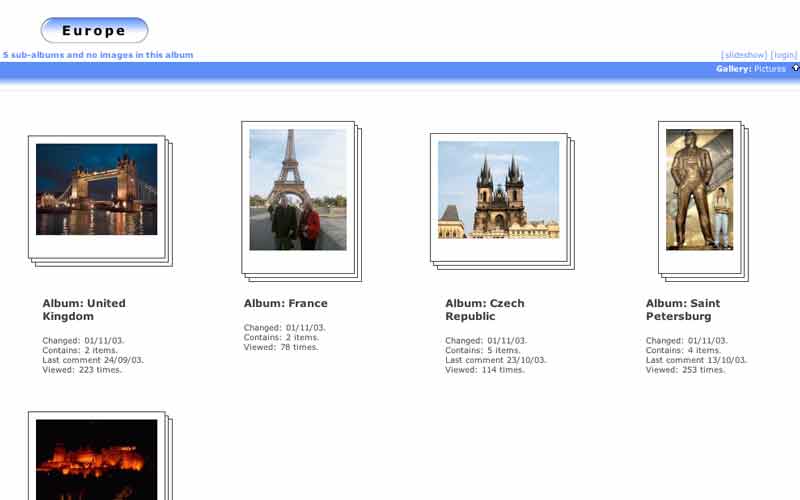
Task: Click the Album: United Kingdom title
Action: [84, 310]
